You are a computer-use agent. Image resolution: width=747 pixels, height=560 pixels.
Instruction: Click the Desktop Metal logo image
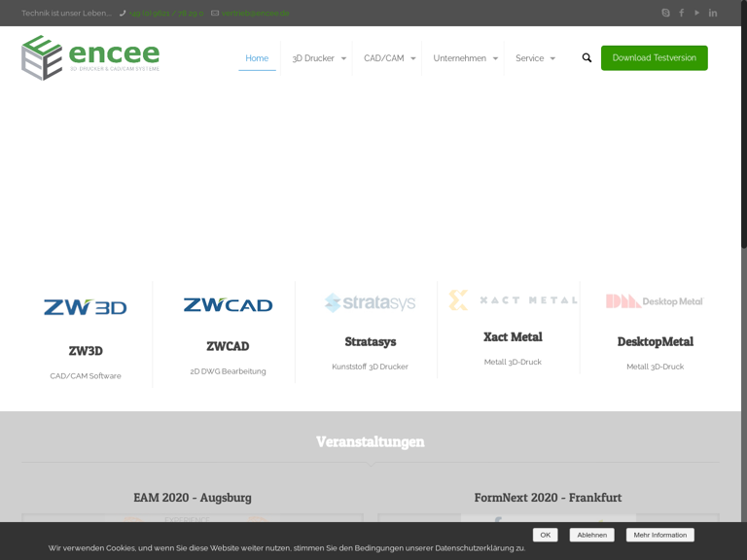click(655, 301)
